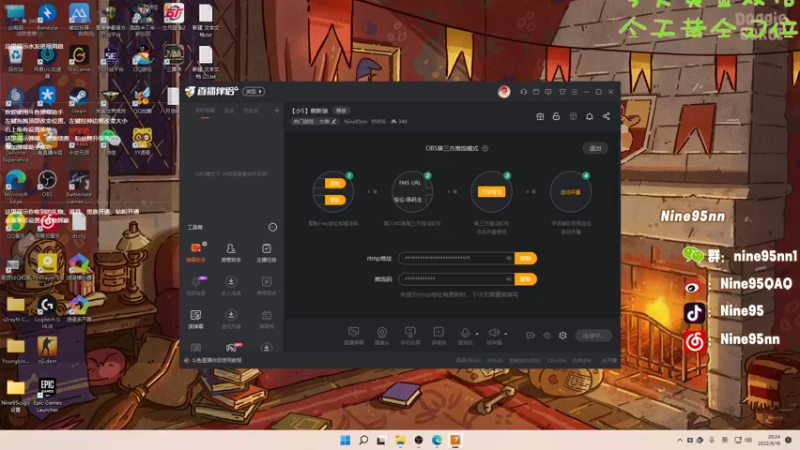Screen dimensions: 800x450
Task: Open File Explorer from the taskbar
Action: pos(400,440)
